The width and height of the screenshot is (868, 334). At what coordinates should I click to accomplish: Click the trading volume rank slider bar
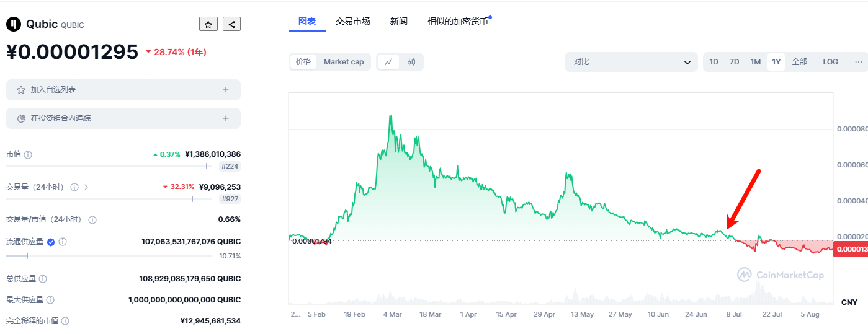coord(109,199)
